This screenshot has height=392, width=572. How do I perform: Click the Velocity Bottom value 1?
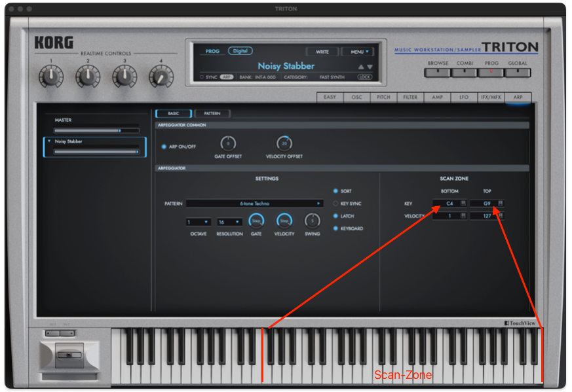449,216
